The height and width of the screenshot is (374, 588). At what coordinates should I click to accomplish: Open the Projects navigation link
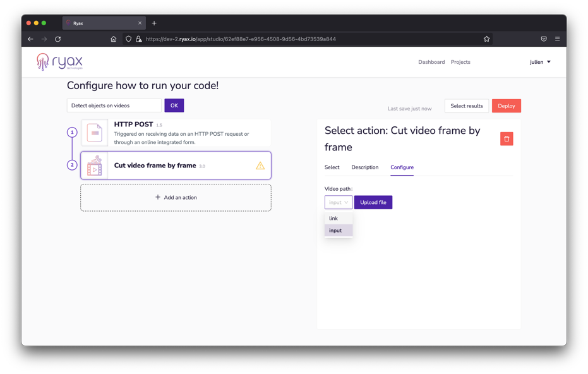click(460, 62)
